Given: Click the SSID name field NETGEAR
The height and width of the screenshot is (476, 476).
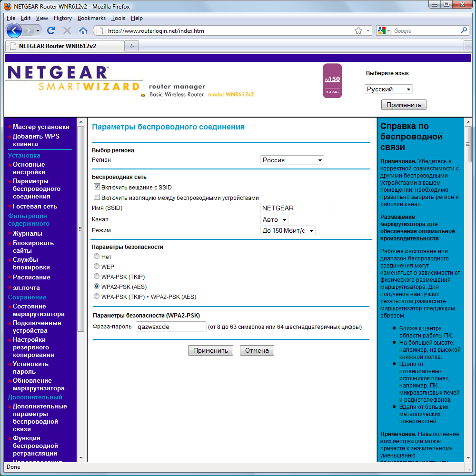Looking at the screenshot, I should pos(296,208).
